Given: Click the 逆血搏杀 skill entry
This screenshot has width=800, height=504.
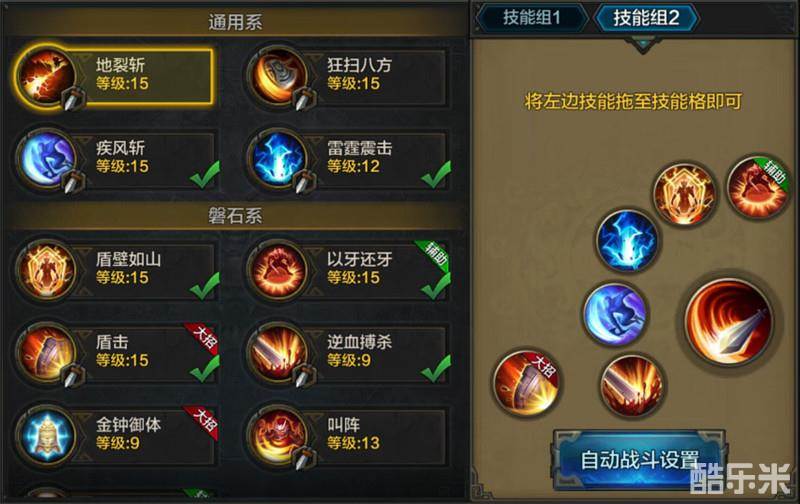Looking at the screenshot, I should [x=348, y=352].
